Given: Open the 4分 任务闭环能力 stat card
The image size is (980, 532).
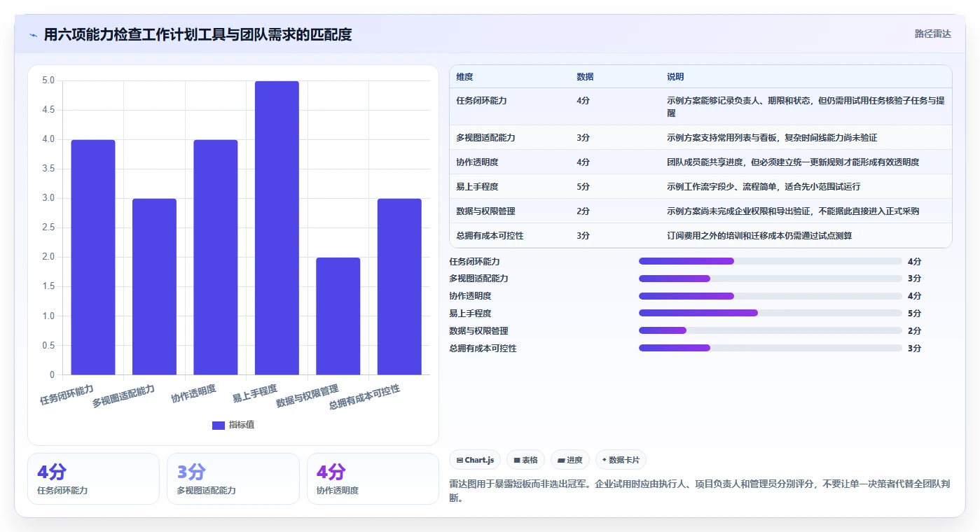Looking at the screenshot, I should click(x=93, y=479).
